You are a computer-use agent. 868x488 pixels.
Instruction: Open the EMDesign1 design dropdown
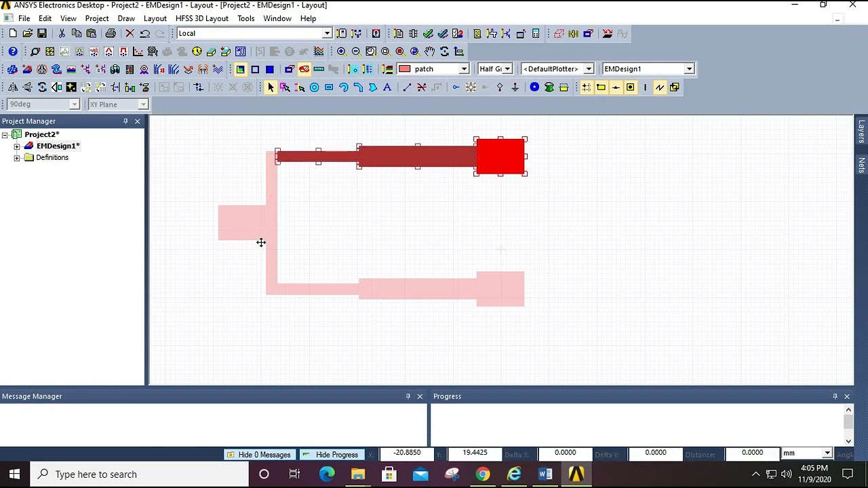[689, 69]
